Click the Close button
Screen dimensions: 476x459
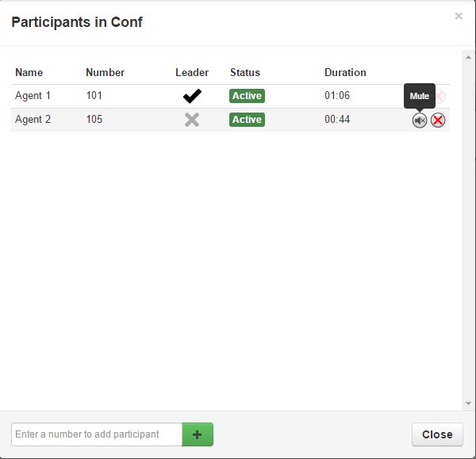pos(437,434)
